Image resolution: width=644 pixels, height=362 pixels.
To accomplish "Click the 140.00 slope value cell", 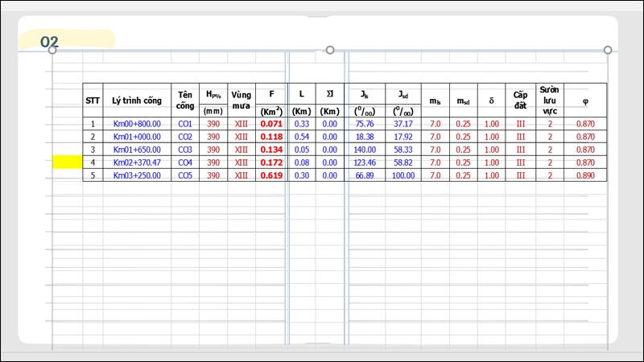I will click(365, 150).
